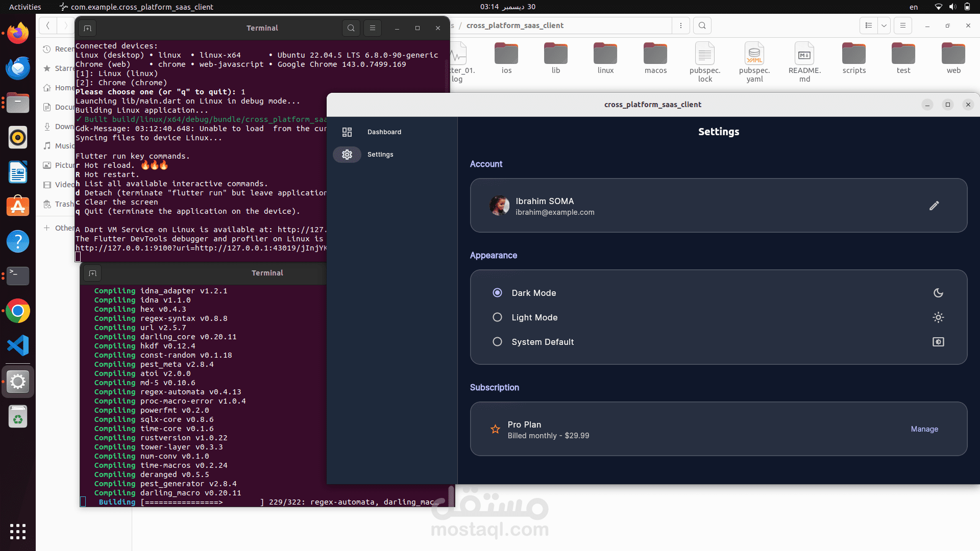The height and width of the screenshot is (551, 980).
Task: Click the Dashboard grid icon in the sidebar
Action: [x=347, y=132]
